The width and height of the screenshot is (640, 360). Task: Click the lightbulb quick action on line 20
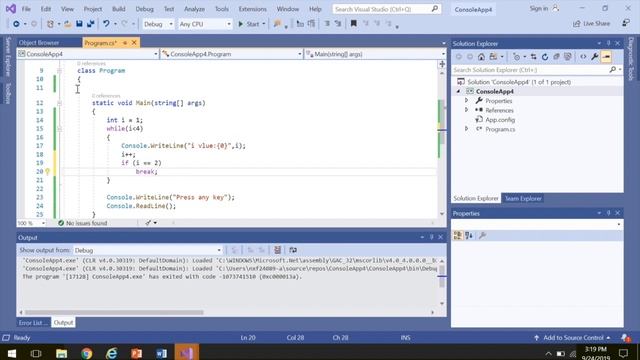[47, 171]
